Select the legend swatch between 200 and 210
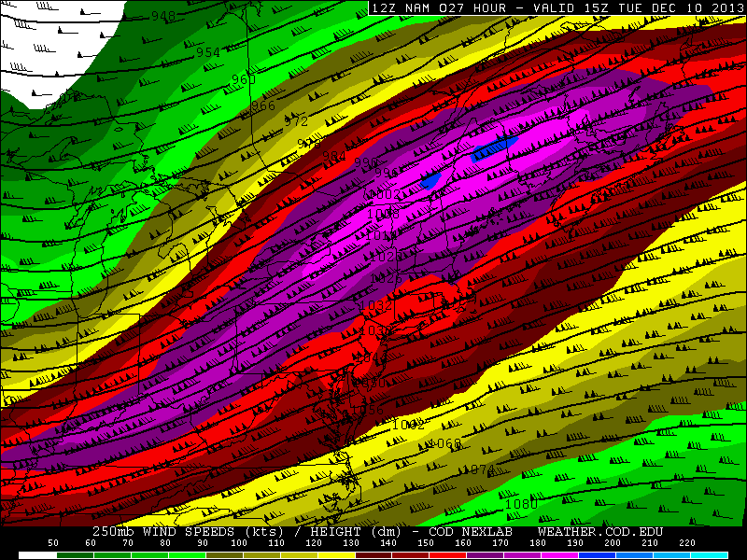This screenshot has height=560, width=747. 634,554
